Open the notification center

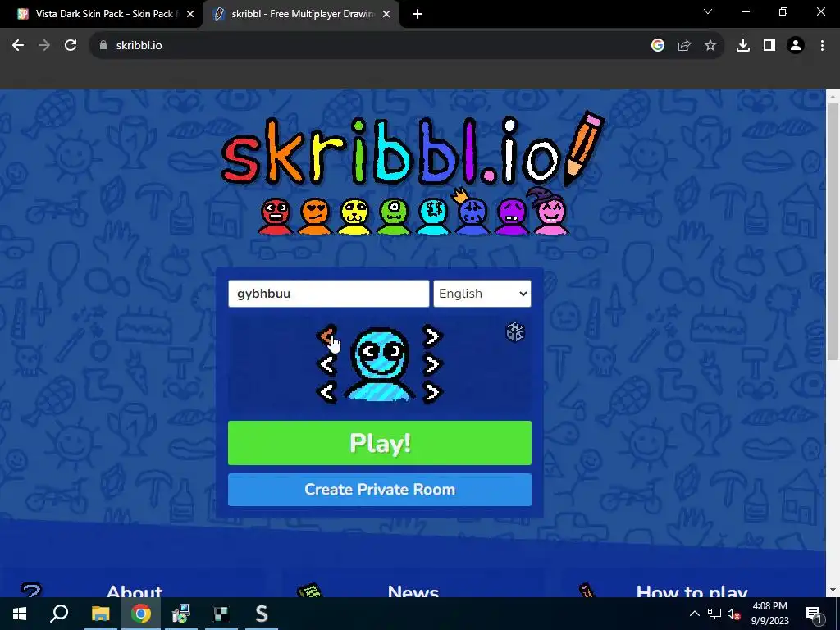click(814, 614)
